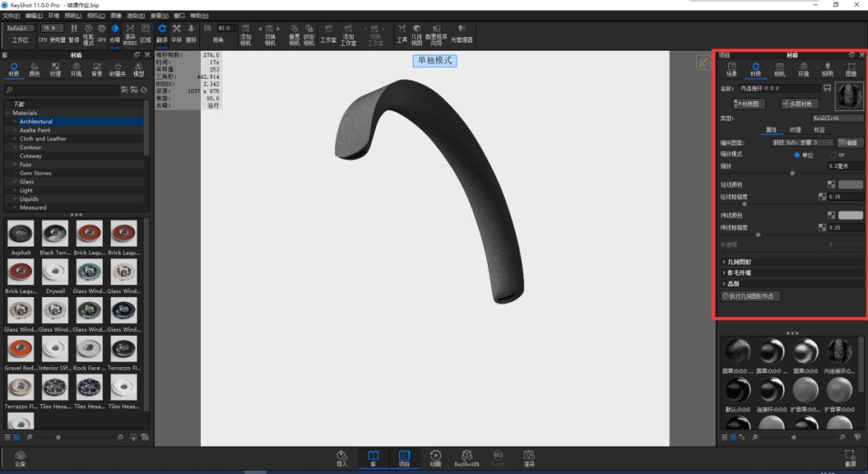Expand the 高级 advanced section
Viewport: 868px width, 474px height.
click(x=724, y=284)
